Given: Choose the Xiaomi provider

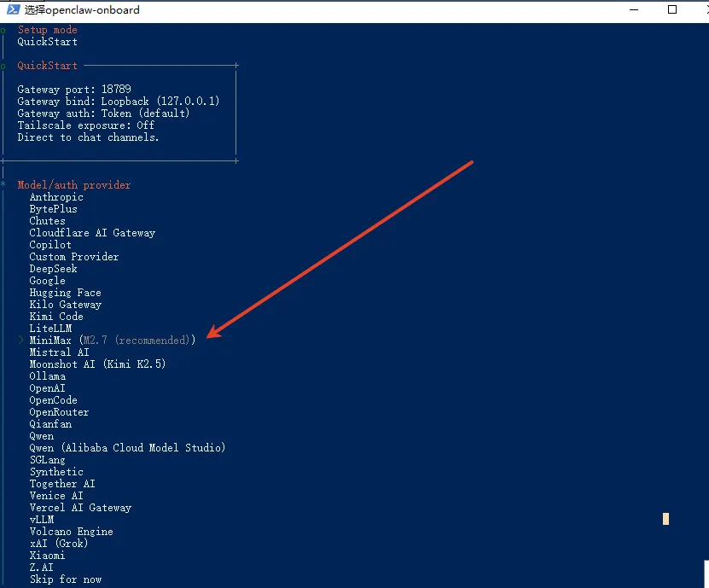Looking at the screenshot, I should point(48,556).
